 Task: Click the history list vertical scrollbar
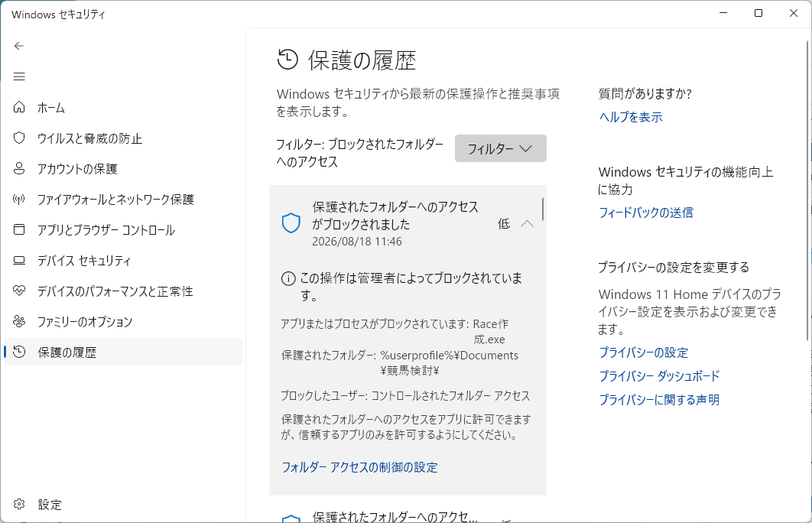click(x=542, y=209)
